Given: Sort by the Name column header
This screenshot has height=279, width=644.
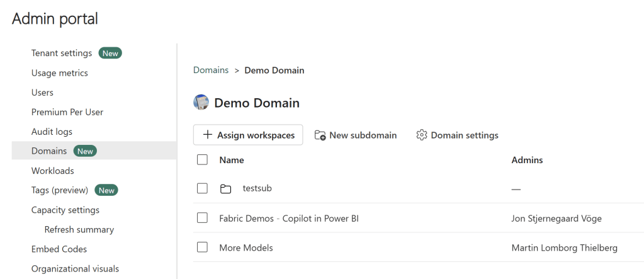Looking at the screenshot, I should (x=232, y=160).
